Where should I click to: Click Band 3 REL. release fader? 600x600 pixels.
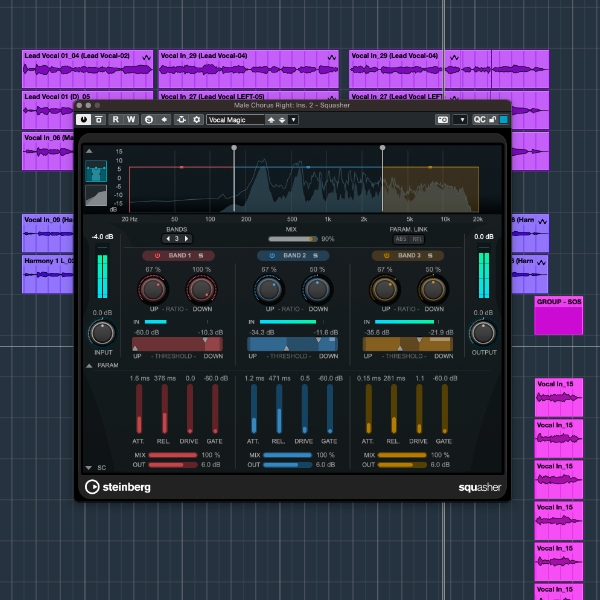pos(394,409)
